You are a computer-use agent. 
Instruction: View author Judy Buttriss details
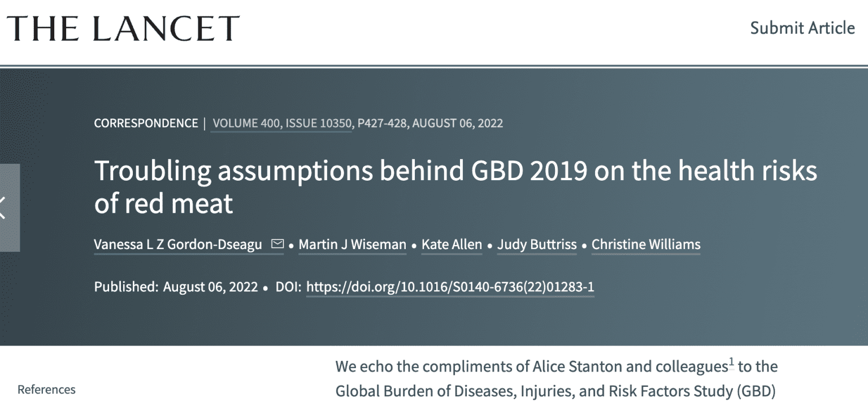click(537, 245)
